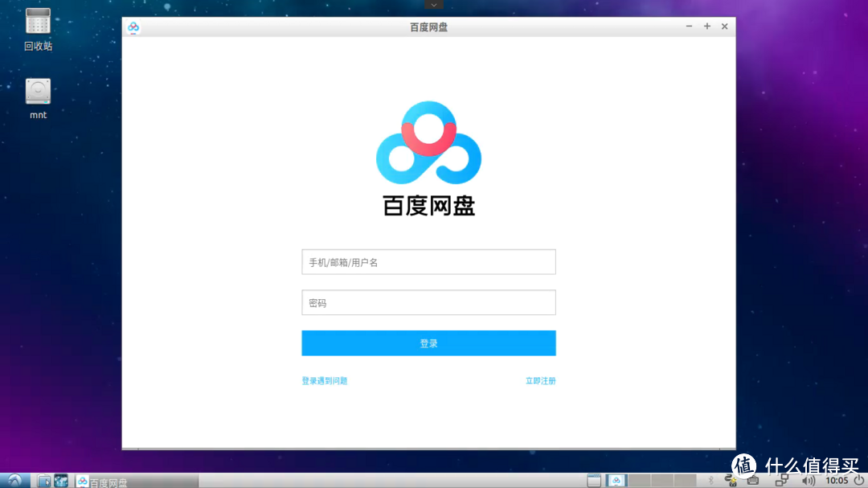Open the mnt drive desktop icon
This screenshot has height=488, width=868.
click(38, 99)
